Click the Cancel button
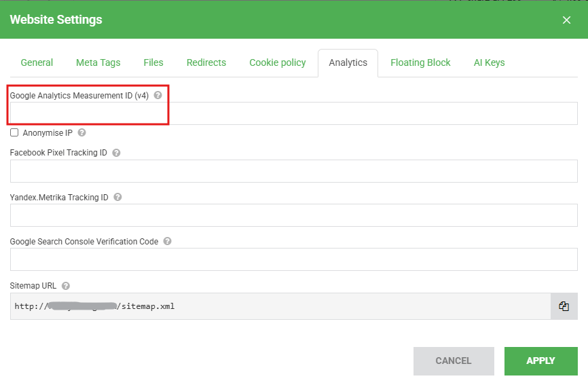This screenshot has width=588, height=385. [x=453, y=361]
